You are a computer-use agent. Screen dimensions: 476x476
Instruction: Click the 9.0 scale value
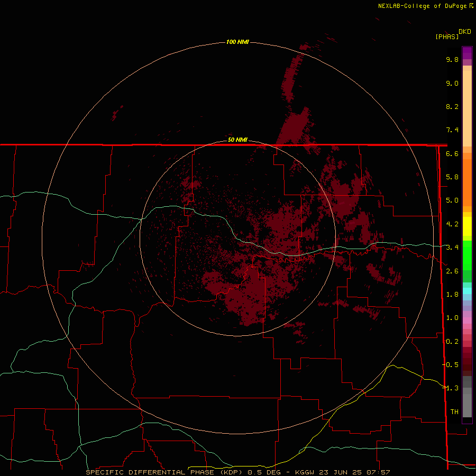point(452,83)
